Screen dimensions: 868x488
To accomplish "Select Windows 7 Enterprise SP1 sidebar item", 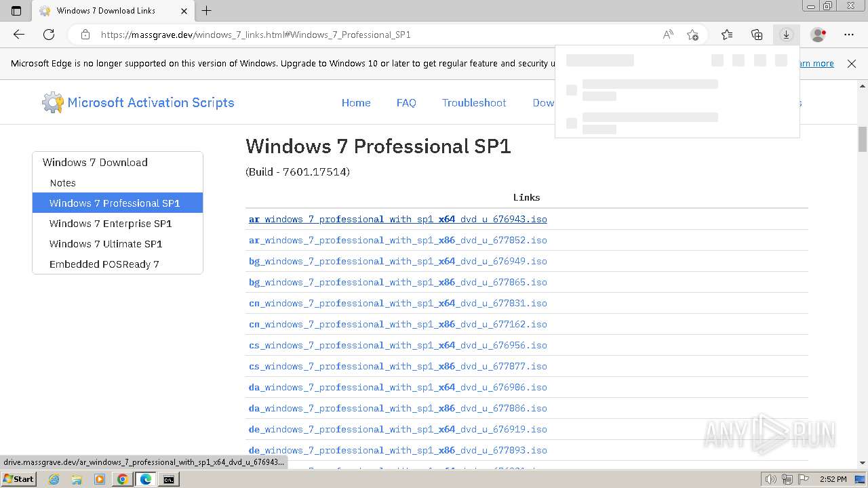I will pyautogui.click(x=117, y=224).
